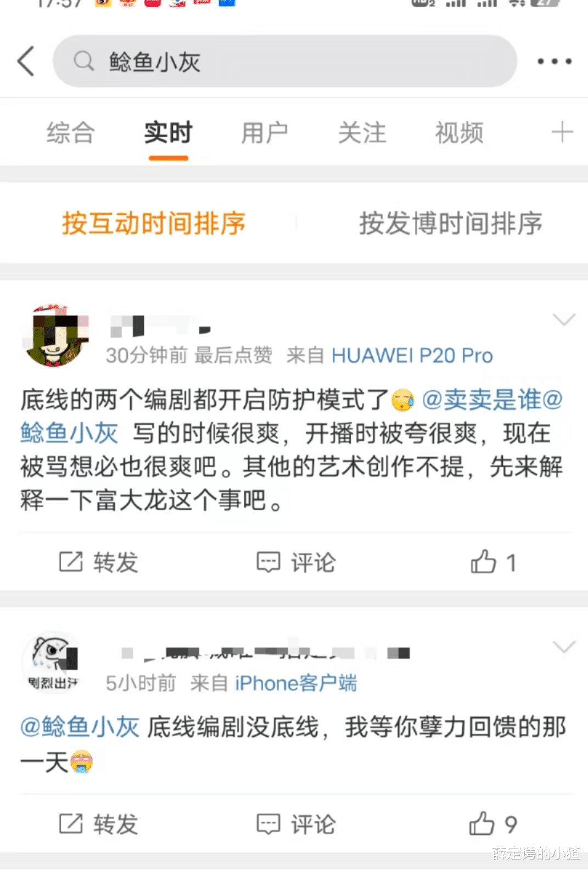Expand the second post's chevron menu
The height and width of the screenshot is (870, 588).
click(x=564, y=647)
